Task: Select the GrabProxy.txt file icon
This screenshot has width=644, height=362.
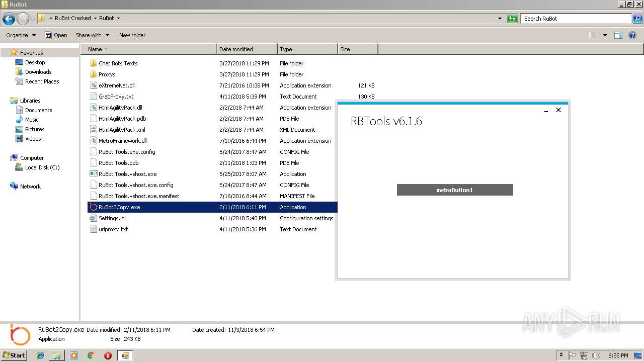Action: 93,97
